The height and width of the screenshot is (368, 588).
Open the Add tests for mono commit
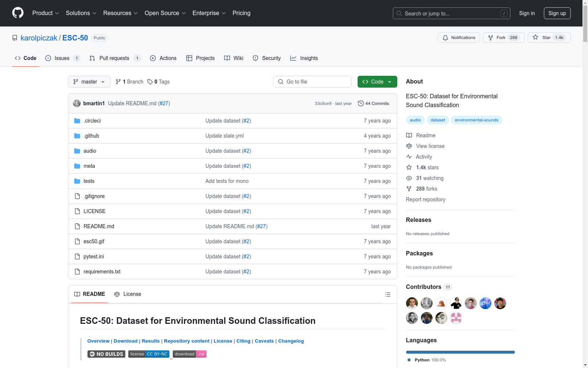click(227, 181)
